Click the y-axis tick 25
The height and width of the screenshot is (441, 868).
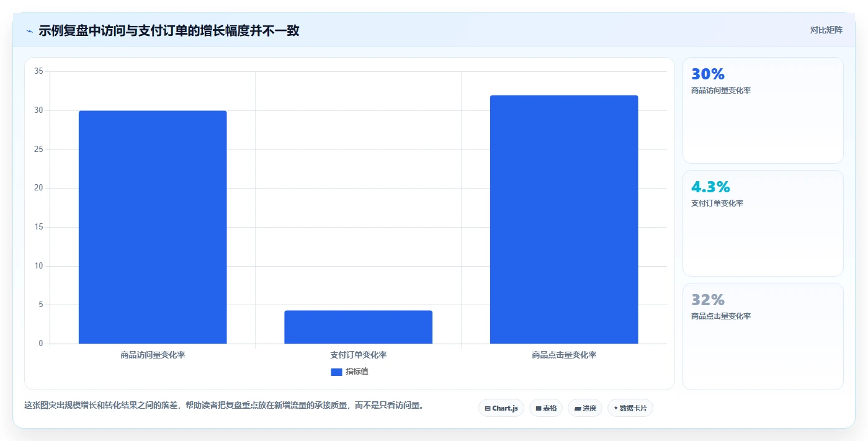click(38, 149)
